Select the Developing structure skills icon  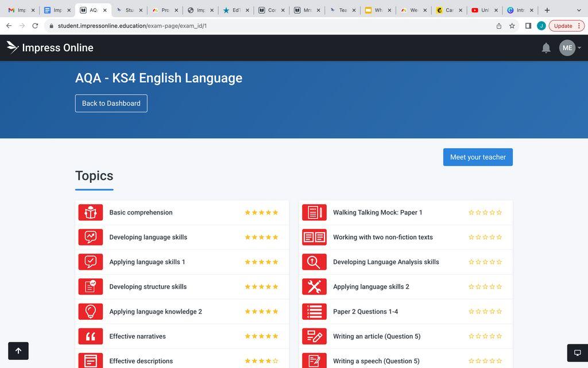(90, 287)
